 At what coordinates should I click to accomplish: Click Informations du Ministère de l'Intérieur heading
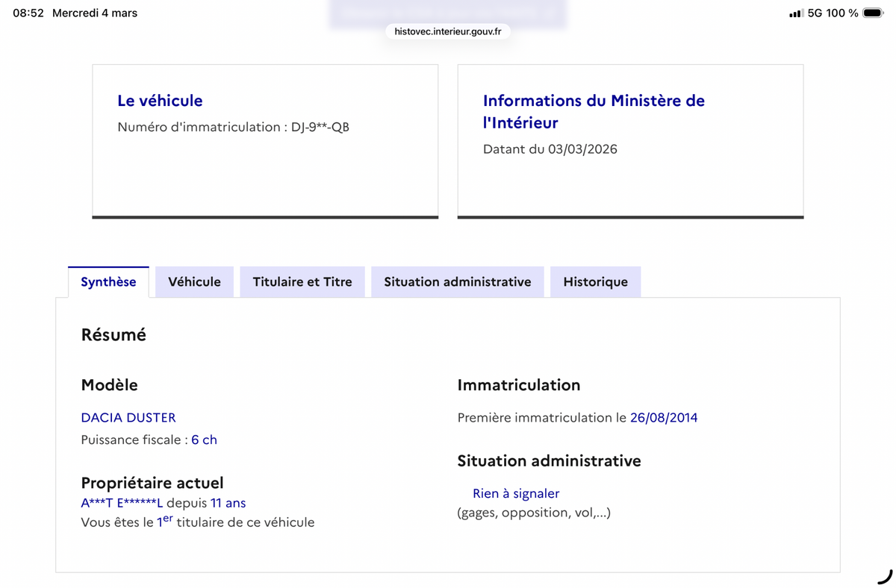(594, 111)
